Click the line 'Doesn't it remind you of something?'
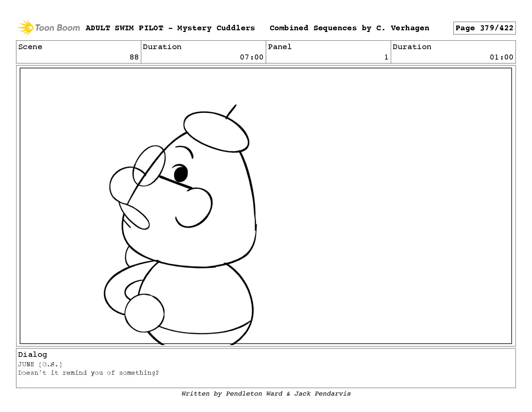Screen dimensions: 532x412 [88, 373]
